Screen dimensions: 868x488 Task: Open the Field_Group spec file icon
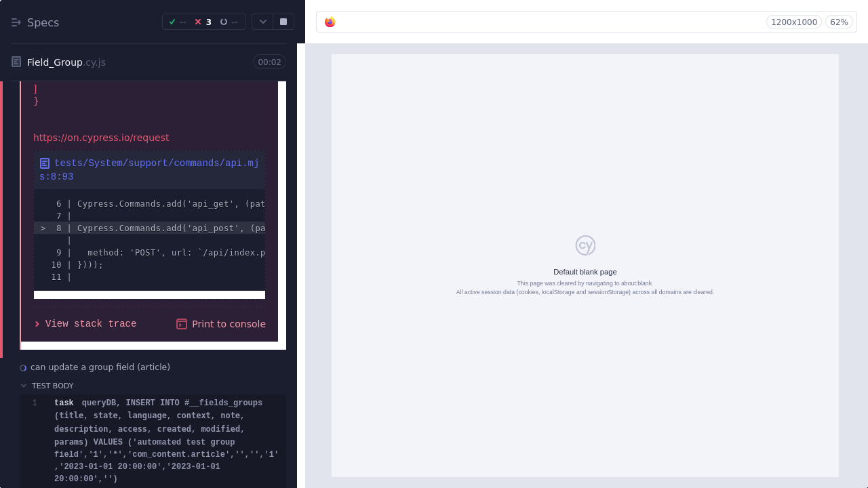pos(16,62)
